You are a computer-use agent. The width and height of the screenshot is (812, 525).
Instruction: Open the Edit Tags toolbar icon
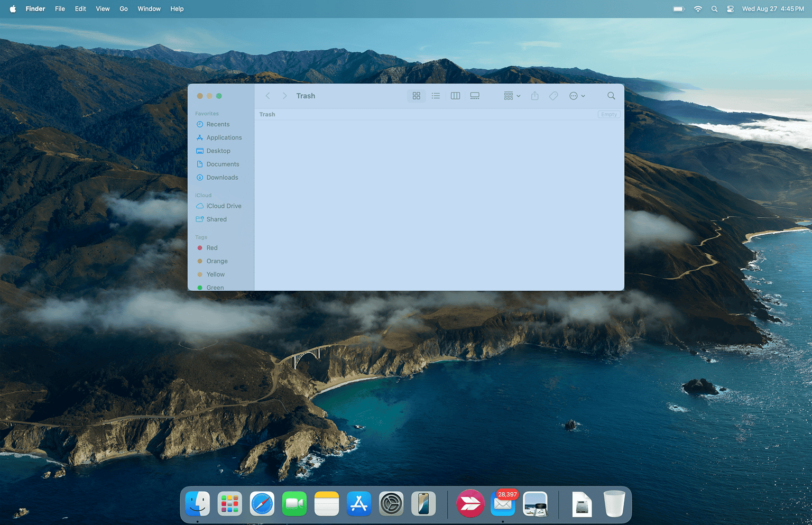pyautogui.click(x=553, y=96)
